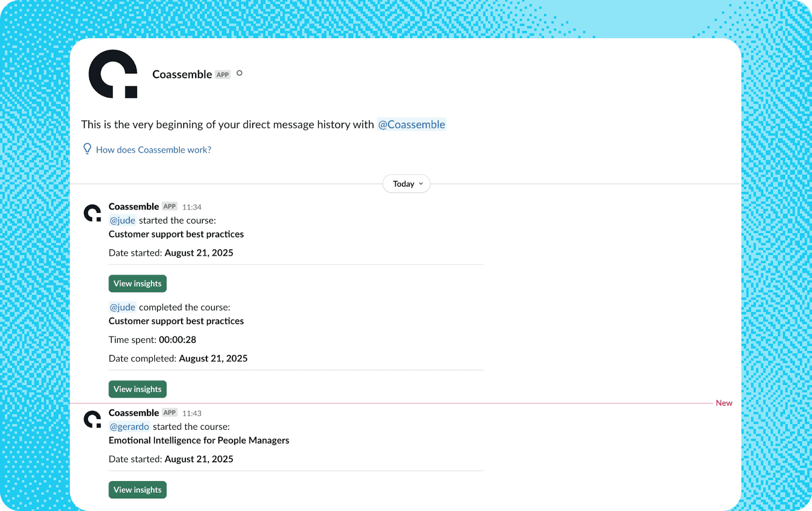
Task: Click the lightbulb icon near help link
Action: click(87, 149)
